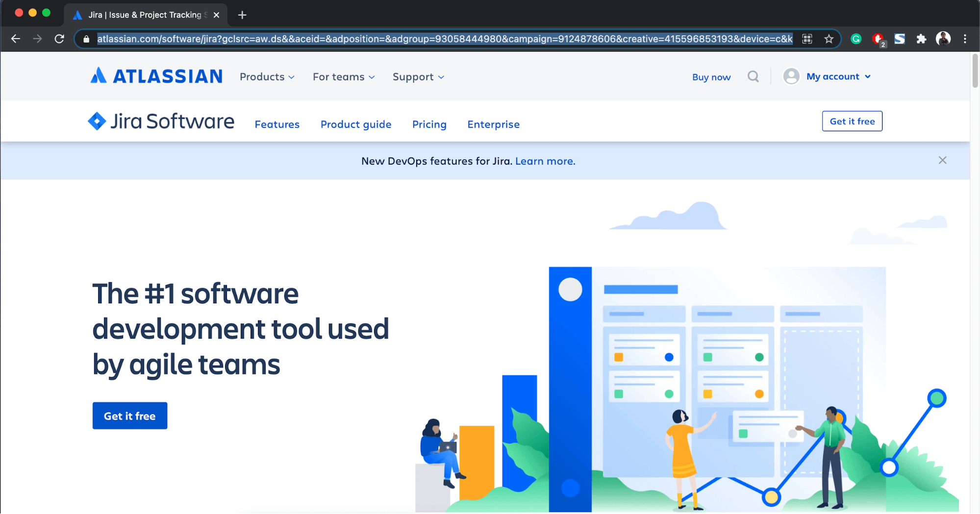The image size is (980, 514).
Task: Click the Atlassian logo
Action: [x=156, y=76]
